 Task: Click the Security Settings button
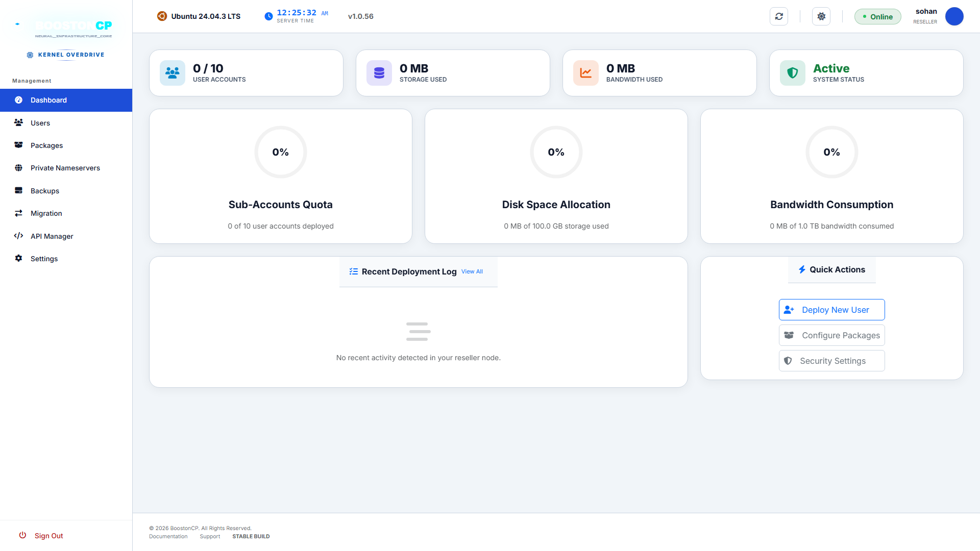point(831,361)
